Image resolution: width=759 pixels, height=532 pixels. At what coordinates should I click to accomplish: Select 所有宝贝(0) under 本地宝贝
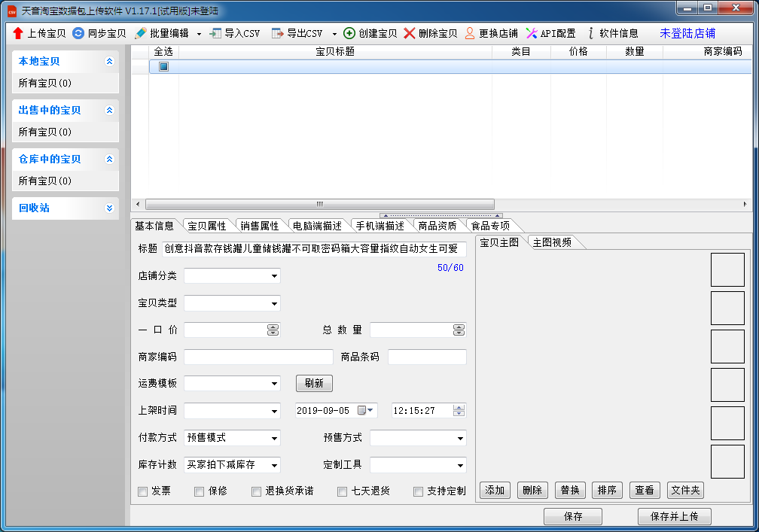tap(45, 83)
